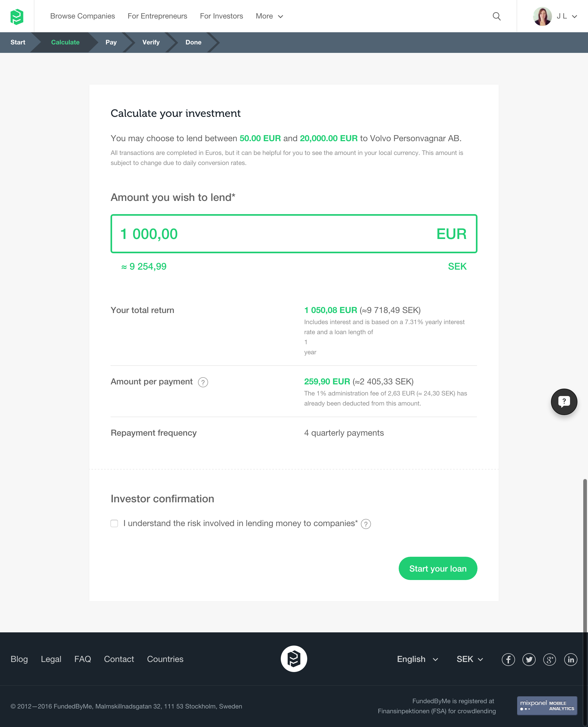
Task: Click the FundedByMe logo in header
Action: click(x=17, y=16)
